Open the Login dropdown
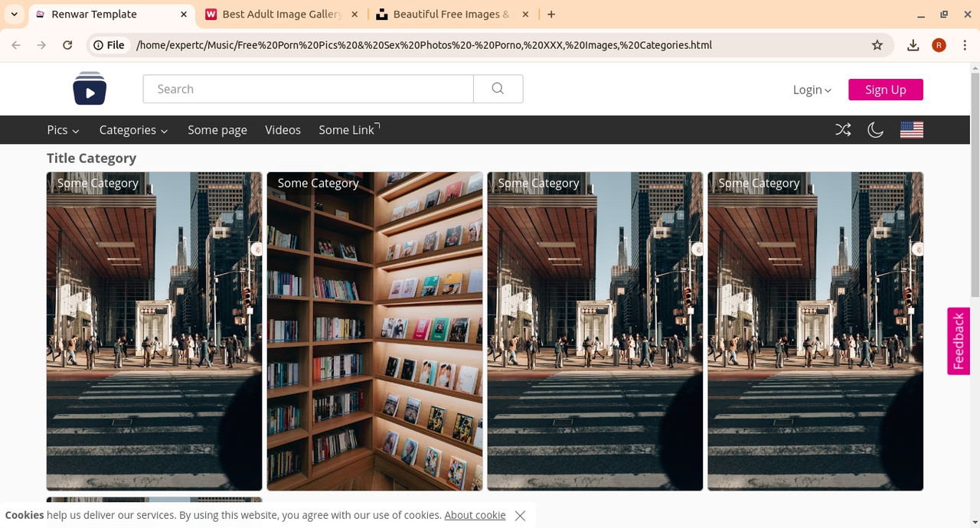This screenshot has height=528, width=980. click(x=812, y=90)
